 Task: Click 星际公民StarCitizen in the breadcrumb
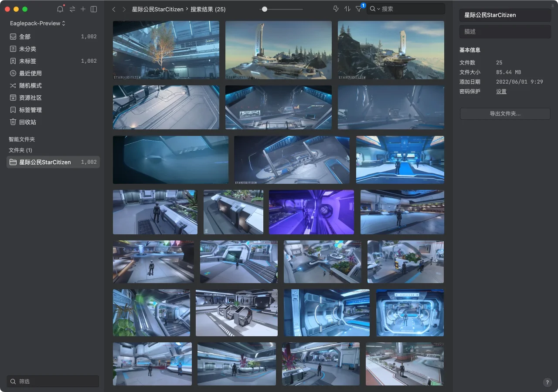tap(158, 9)
